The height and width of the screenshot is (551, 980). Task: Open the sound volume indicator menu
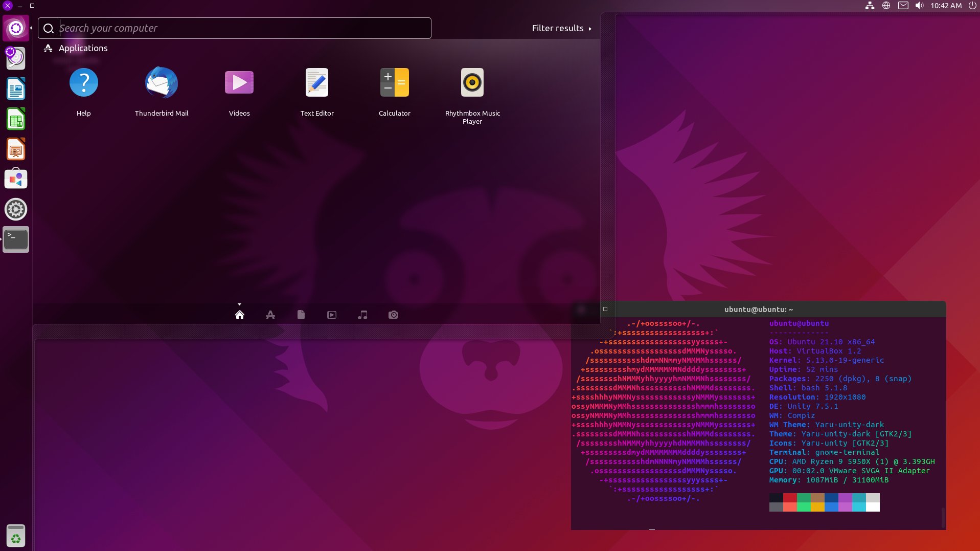[x=919, y=6]
